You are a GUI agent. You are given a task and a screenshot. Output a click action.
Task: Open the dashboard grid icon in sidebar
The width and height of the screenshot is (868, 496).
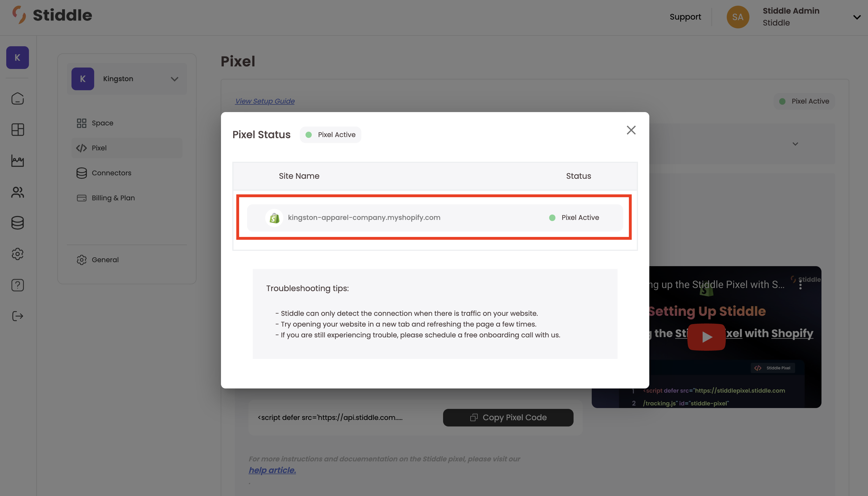coord(17,129)
